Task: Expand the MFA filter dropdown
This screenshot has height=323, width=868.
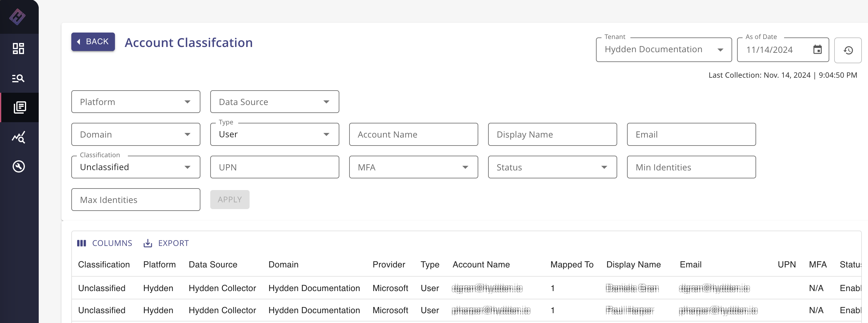Action: tap(413, 167)
